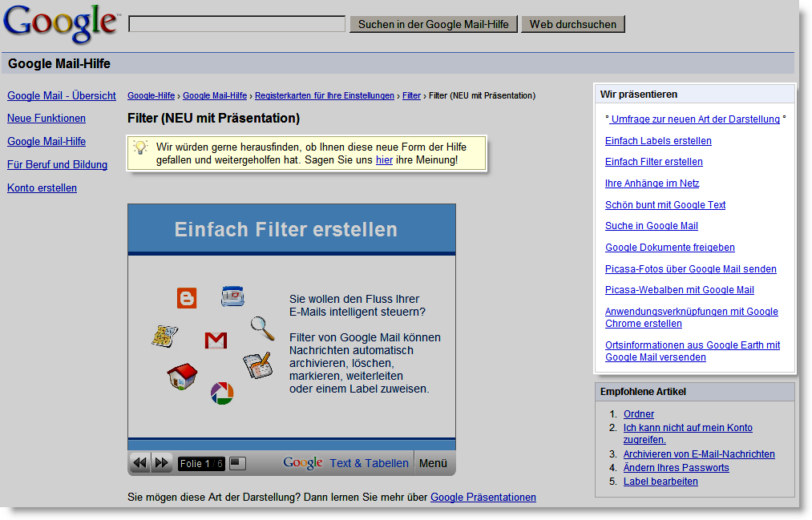Open 'Archivieren von E-Mail-Nachrichten' article
This screenshot has height=520, width=812.
(699, 453)
